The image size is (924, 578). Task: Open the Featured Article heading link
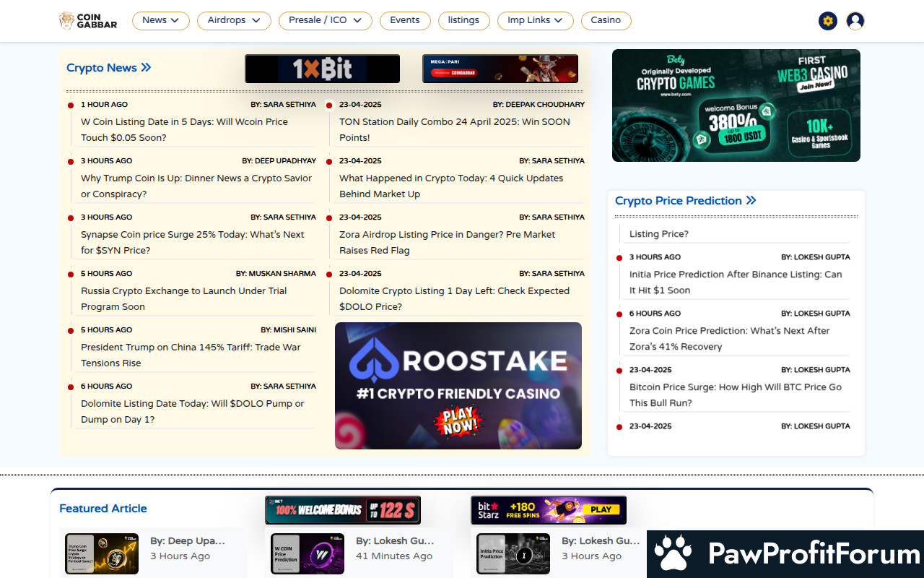tap(103, 509)
